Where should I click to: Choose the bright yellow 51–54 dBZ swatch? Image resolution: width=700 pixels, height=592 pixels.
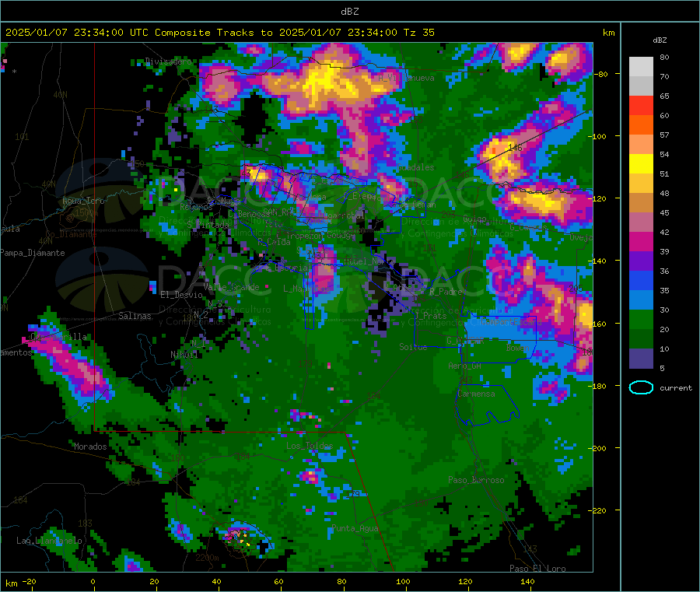[641, 164]
